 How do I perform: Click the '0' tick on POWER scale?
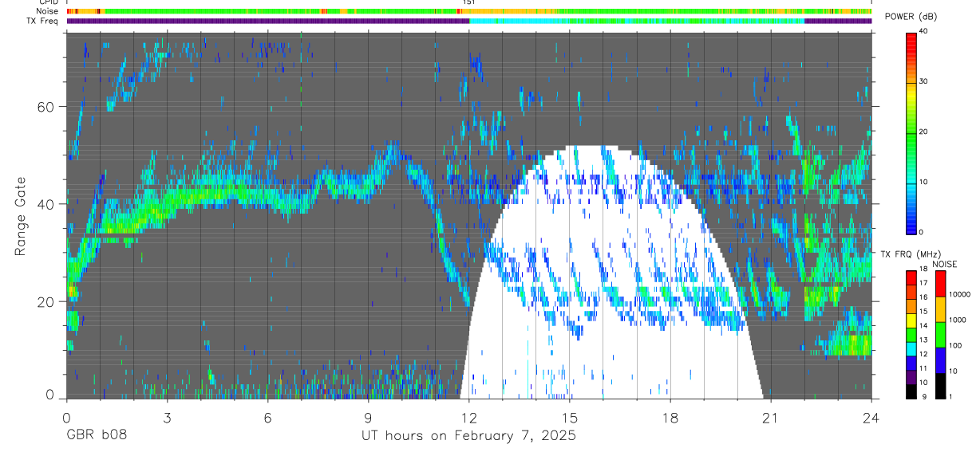[922, 232]
